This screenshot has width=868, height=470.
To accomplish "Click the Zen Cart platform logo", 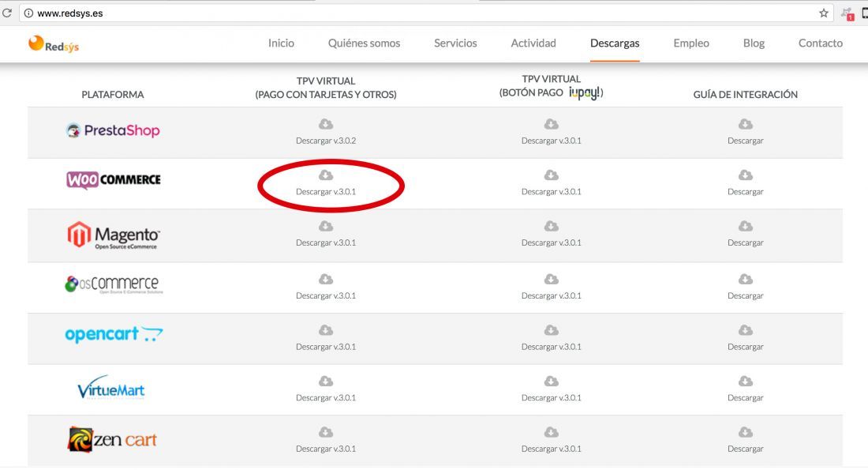I will [112, 439].
